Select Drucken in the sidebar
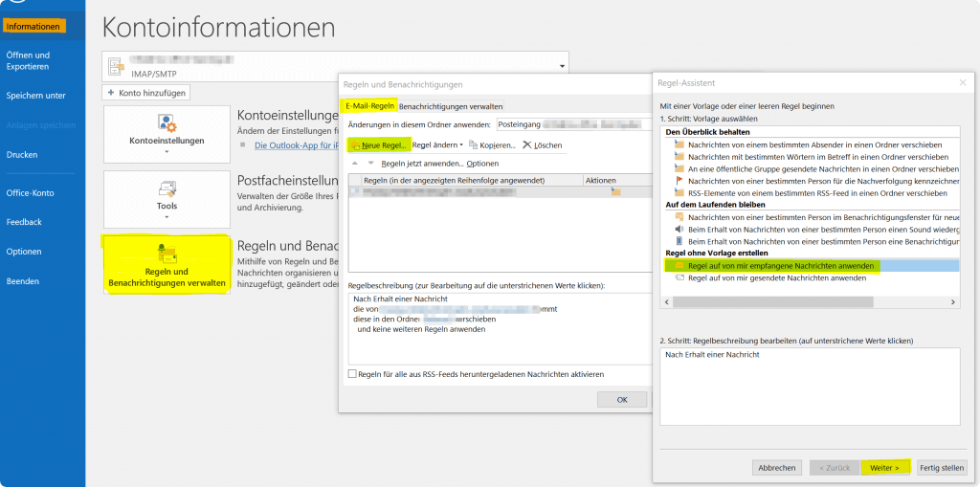 coord(22,154)
